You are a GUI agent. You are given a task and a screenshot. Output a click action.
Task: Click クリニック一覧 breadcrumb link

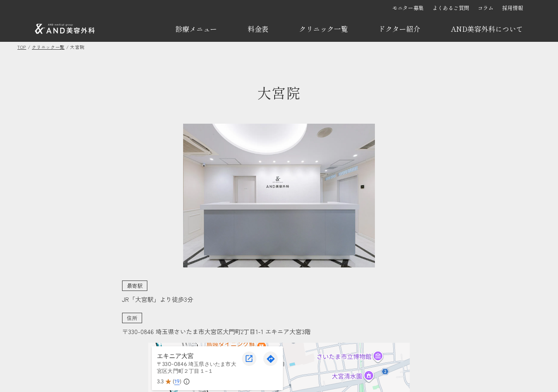pyautogui.click(x=48, y=47)
